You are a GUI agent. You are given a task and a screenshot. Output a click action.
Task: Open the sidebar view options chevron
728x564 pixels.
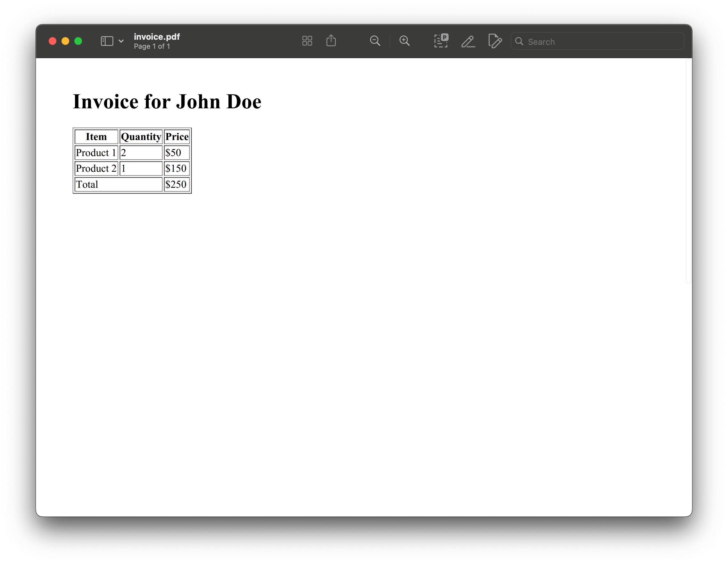pos(121,41)
